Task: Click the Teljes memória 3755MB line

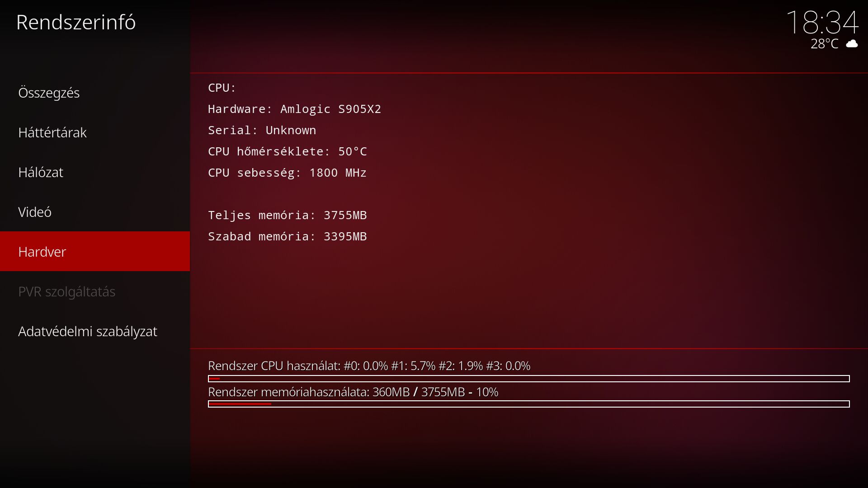Action: (x=287, y=215)
